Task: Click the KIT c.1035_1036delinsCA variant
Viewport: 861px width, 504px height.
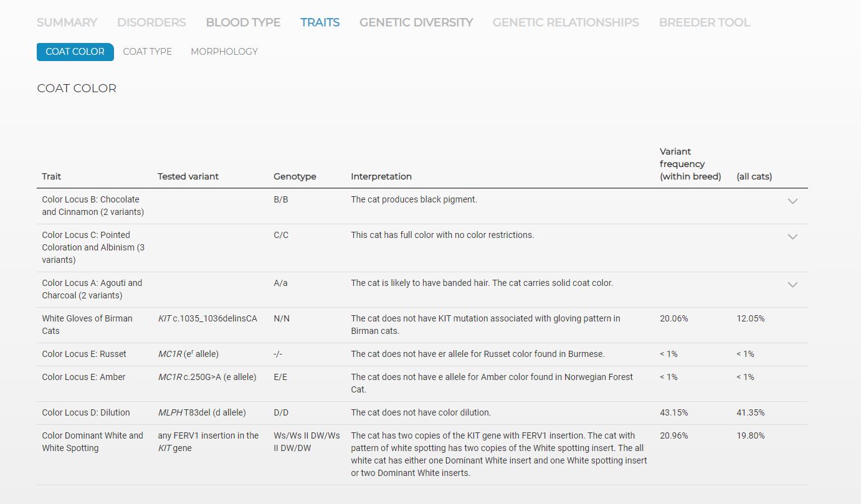Action: tap(207, 318)
